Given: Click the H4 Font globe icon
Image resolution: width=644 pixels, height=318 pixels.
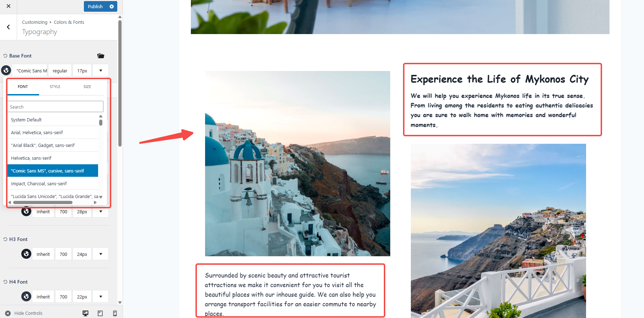Looking at the screenshot, I should tap(26, 296).
